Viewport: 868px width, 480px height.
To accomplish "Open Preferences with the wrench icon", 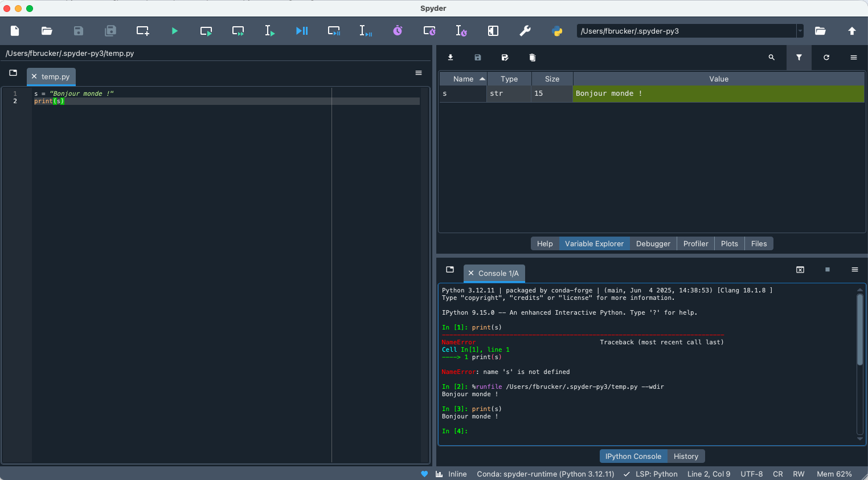I will [525, 31].
